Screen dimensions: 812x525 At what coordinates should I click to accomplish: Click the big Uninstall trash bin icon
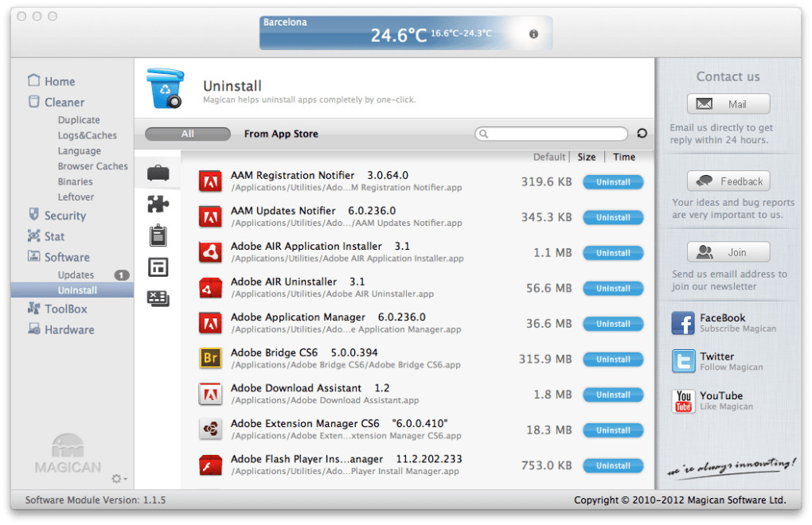[x=166, y=88]
